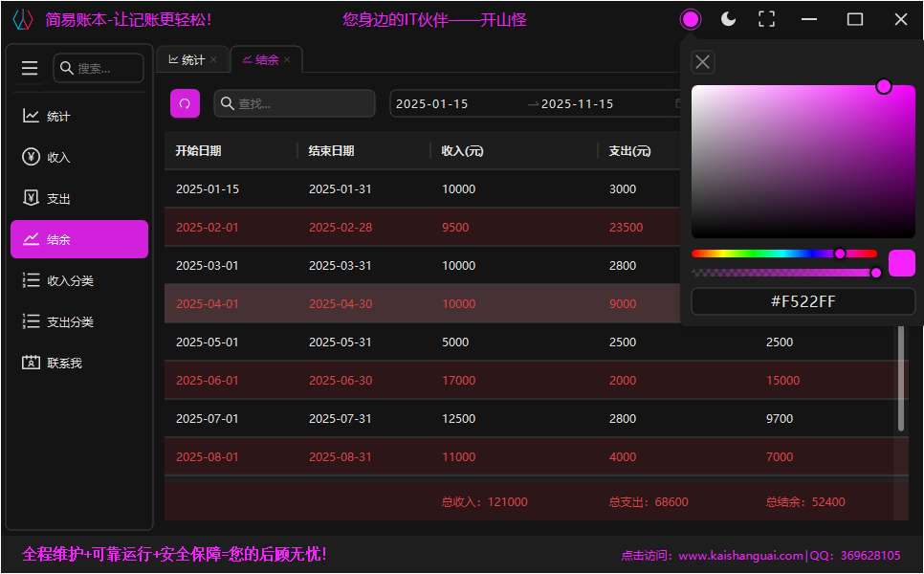
Task: Visit www.kaishanguai.com link in the footer
Action: coord(740,555)
